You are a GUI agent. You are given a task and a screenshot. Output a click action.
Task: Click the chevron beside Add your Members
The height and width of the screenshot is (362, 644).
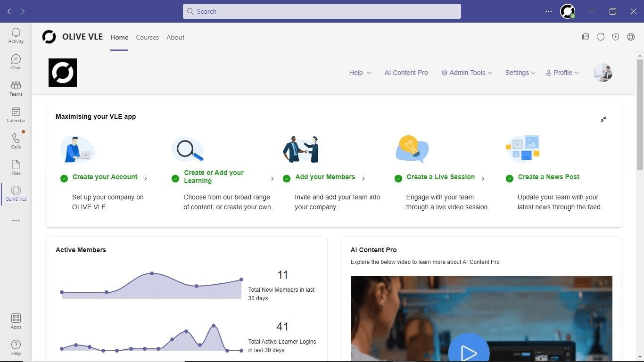(363, 178)
